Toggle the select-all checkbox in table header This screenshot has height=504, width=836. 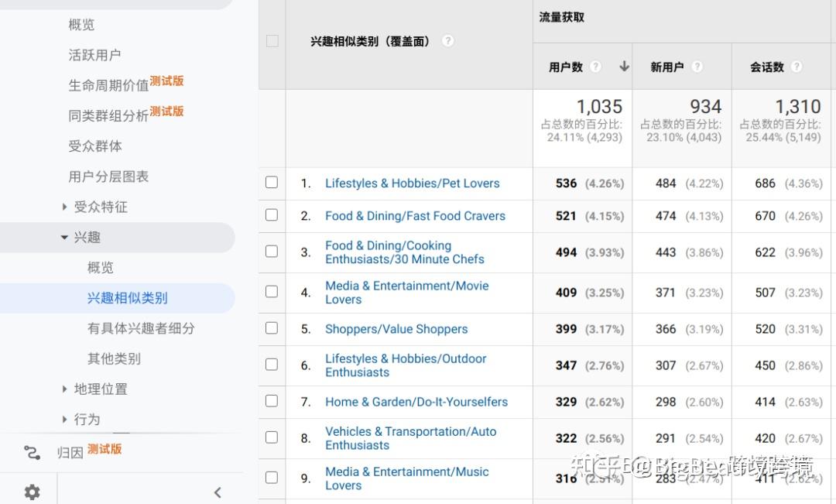(272, 41)
